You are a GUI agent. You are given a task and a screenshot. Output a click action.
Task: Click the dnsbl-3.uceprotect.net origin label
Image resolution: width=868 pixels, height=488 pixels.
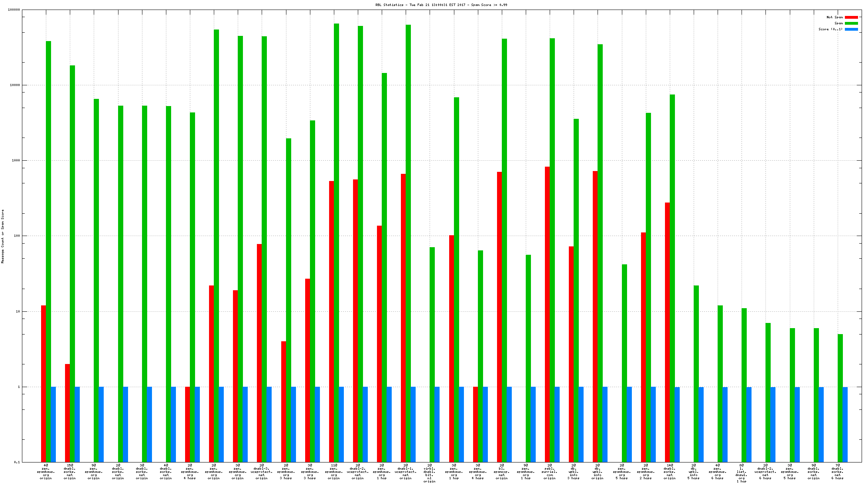click(262, 472)
